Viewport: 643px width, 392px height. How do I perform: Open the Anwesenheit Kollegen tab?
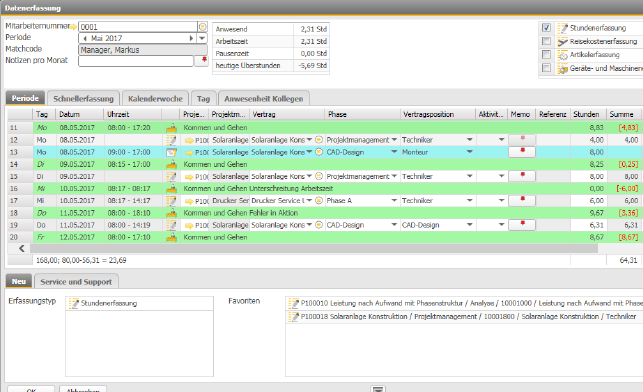pos(264,99)
